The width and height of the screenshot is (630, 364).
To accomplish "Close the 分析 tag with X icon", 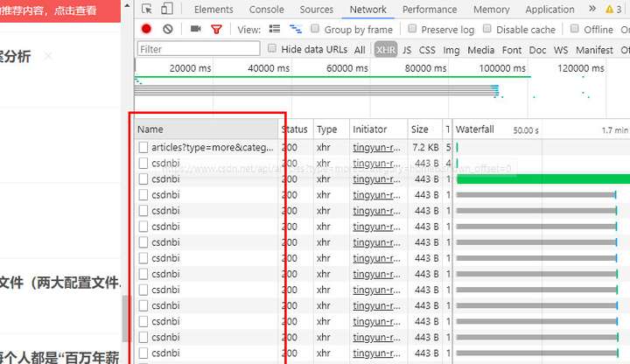I will [x=48, y=56].
